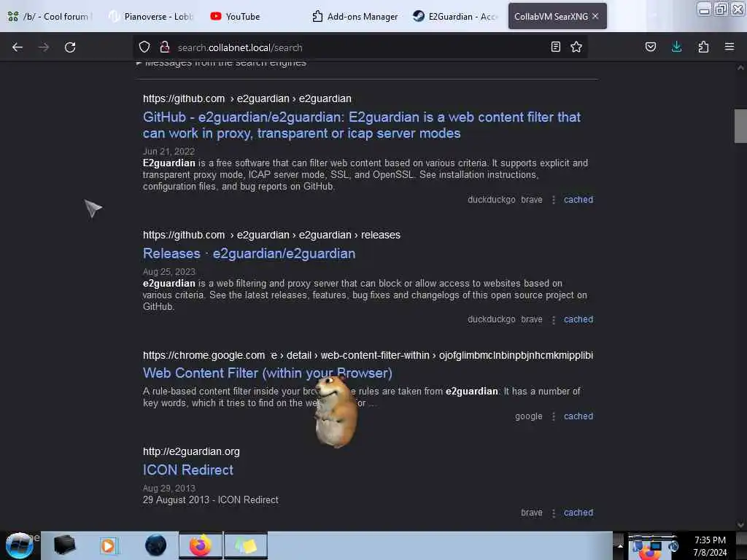Click the scrollbar up arrow
Viewport: 747px width, 560px height.
point(740,68)
